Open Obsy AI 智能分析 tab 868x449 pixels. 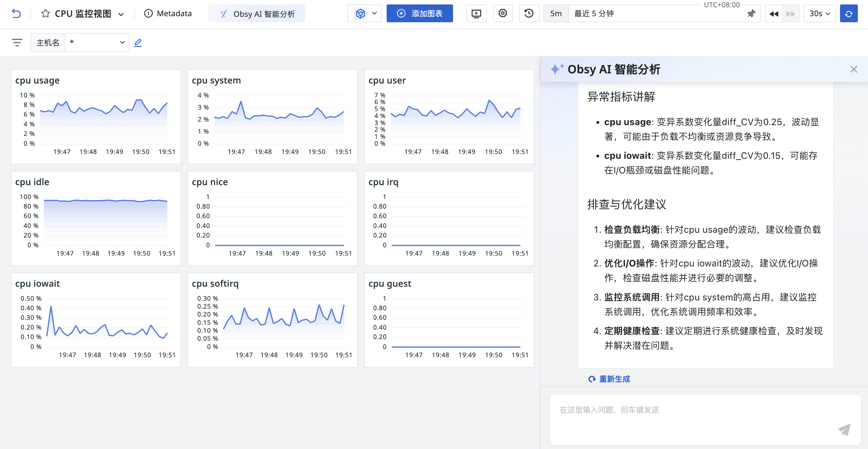pos(257,14)
